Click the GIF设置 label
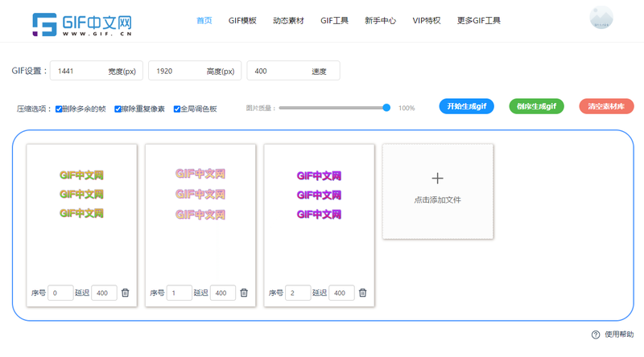 click(x=30, y=71)
